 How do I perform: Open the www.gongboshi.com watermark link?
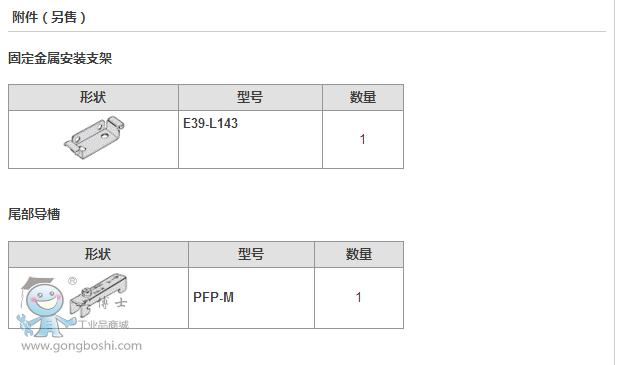pyautogui.click(x=81, y=346)
